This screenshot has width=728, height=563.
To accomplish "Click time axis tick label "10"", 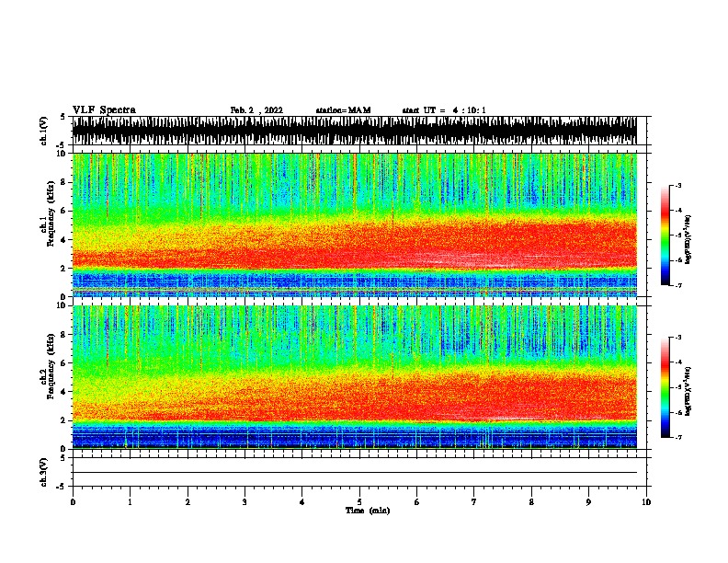I will pyautogui.click(x=646, y=501).
